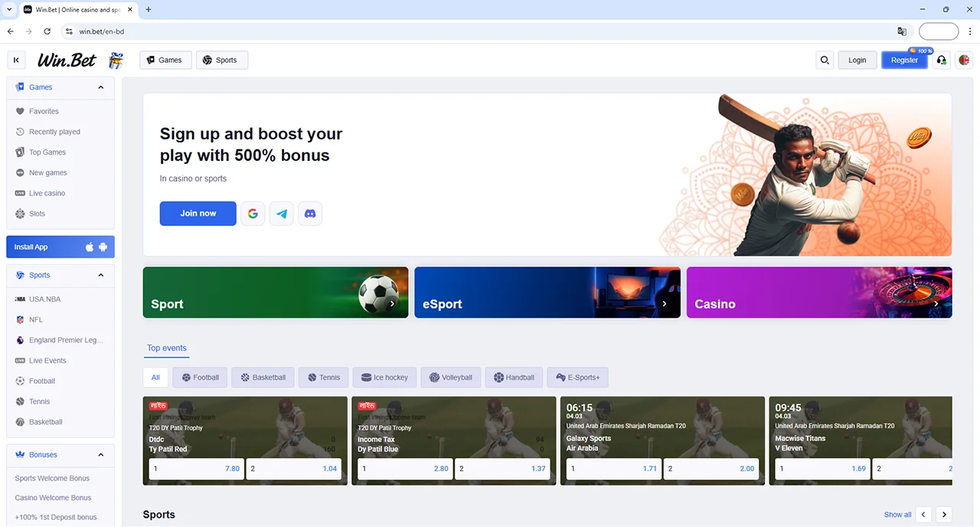This screenshot has height=527, width=980.
Task: Click the Discord sign-up icon
Action: [310, 214]
